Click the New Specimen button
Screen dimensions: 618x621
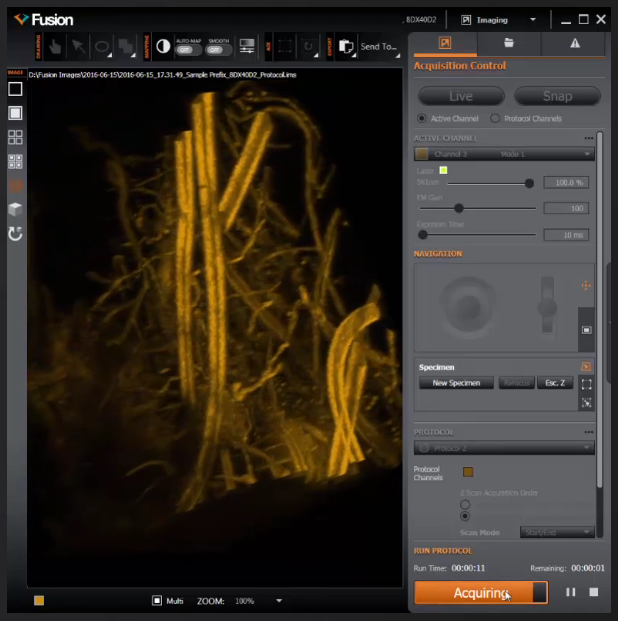coord(456,383)
